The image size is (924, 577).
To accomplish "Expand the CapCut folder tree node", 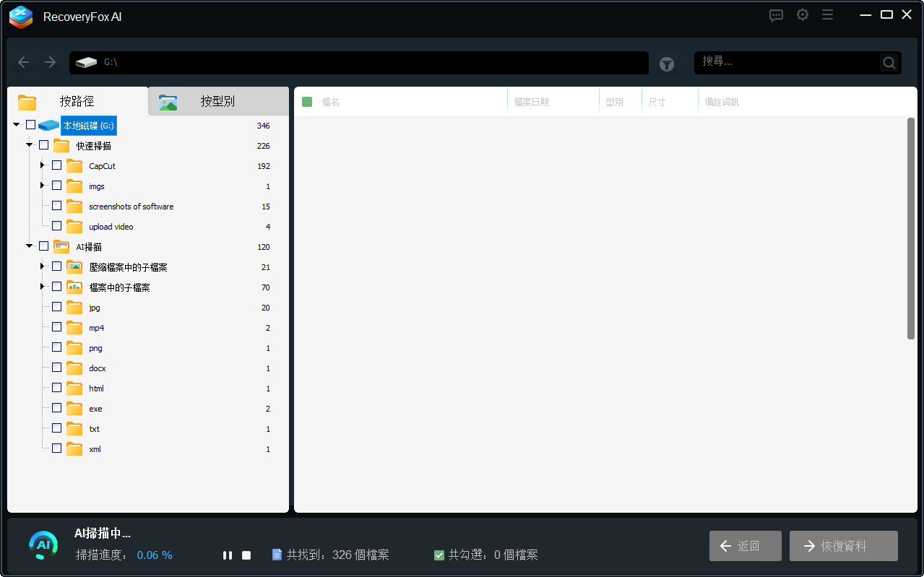I will pos(43,165).
